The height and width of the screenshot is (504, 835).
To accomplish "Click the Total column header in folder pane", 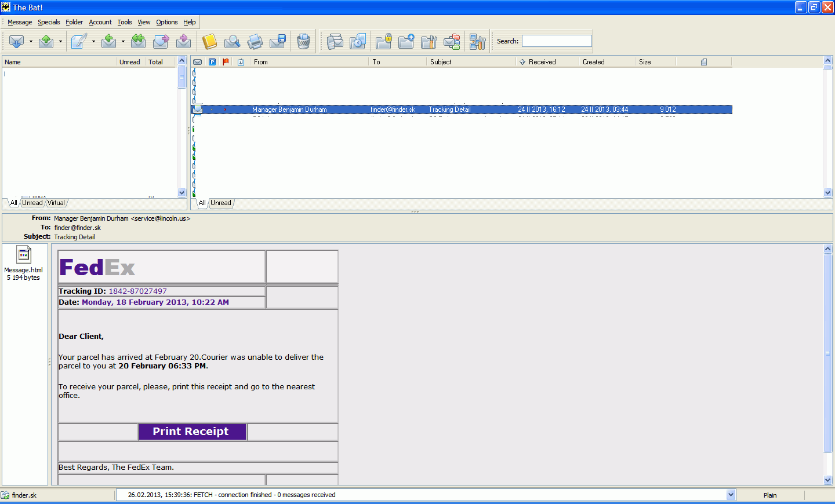I will coord(160,62).
